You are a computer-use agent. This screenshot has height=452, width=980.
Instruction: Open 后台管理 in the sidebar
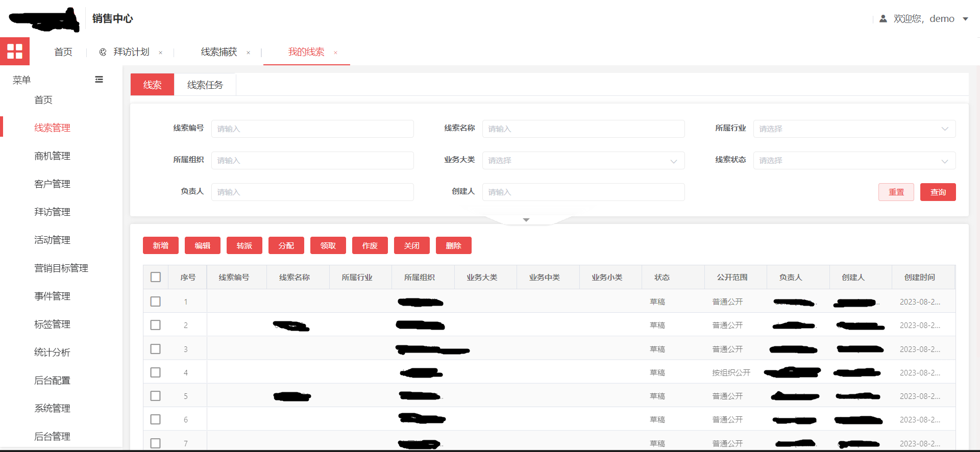(52, 436)
